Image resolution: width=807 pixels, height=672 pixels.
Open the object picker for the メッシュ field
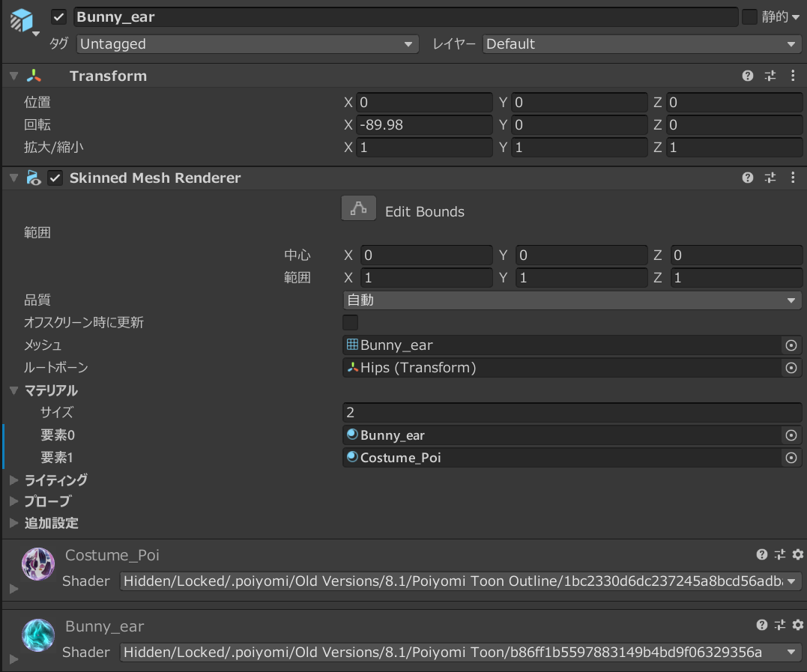point(791,345)
